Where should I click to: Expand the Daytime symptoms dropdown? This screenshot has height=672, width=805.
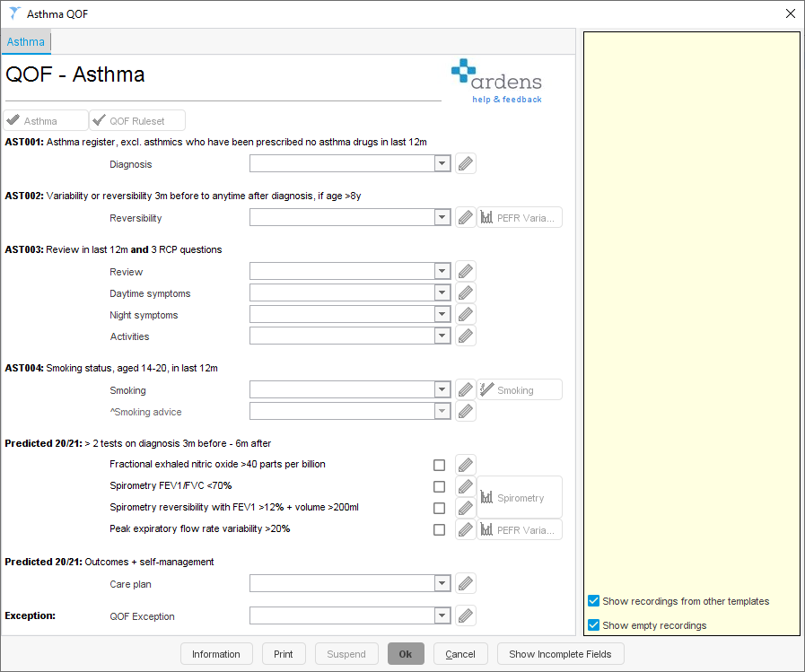[442, 293]
